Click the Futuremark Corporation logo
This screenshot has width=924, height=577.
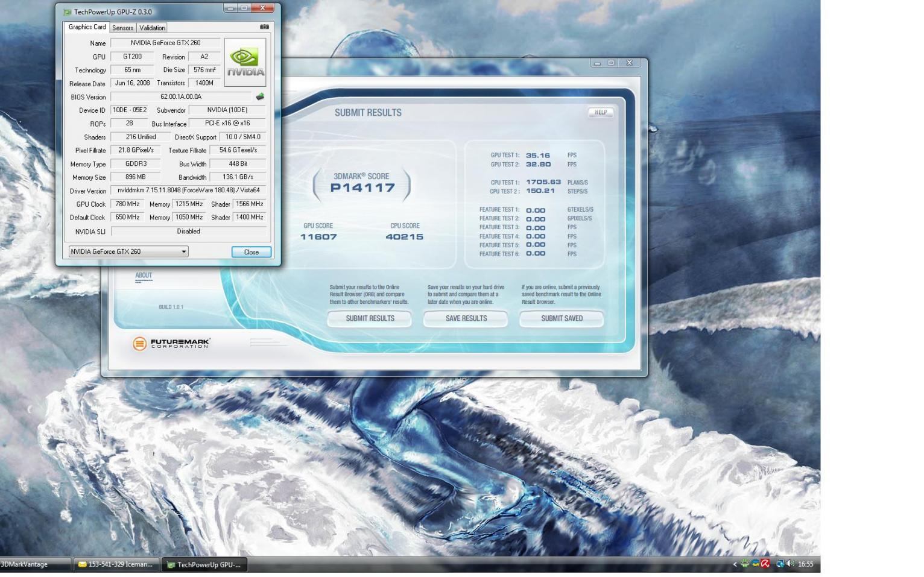tap(172, 344)
